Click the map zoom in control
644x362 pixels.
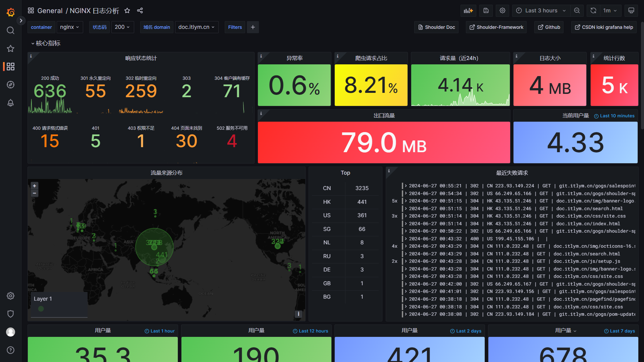(35, 186)
